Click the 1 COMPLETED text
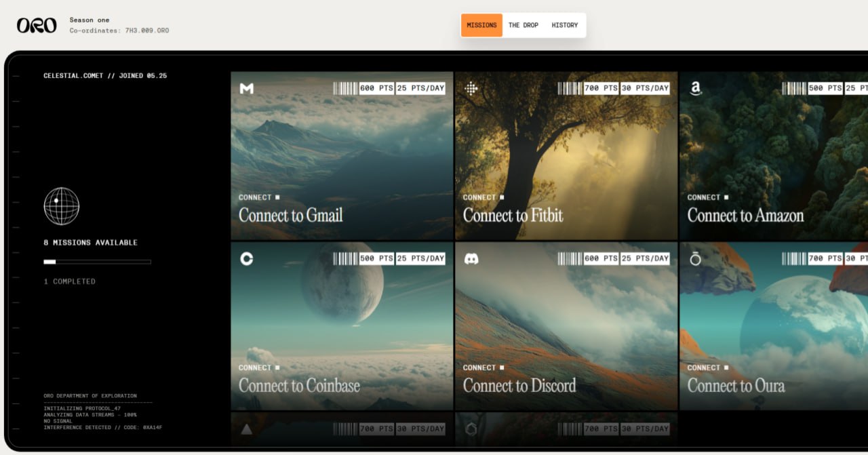Viewport: 868px width, 455px height. [70, 281]
